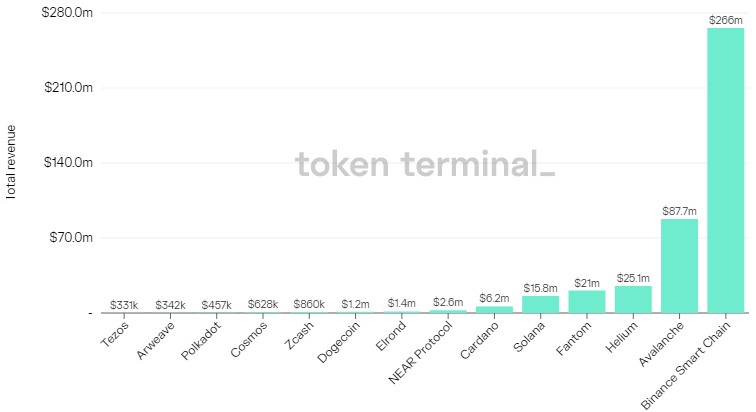The image size is (756, 412).
Task: Select the $25.1m value label
Action: coord(633,278)
